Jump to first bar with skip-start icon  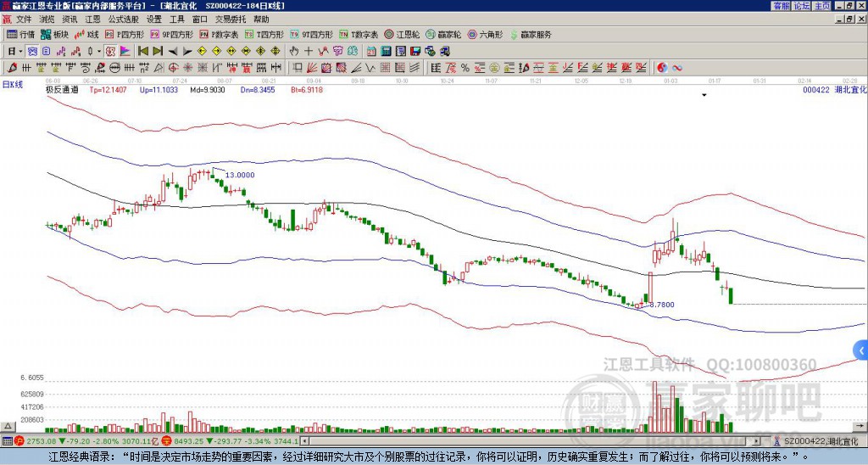pos(142,52)
